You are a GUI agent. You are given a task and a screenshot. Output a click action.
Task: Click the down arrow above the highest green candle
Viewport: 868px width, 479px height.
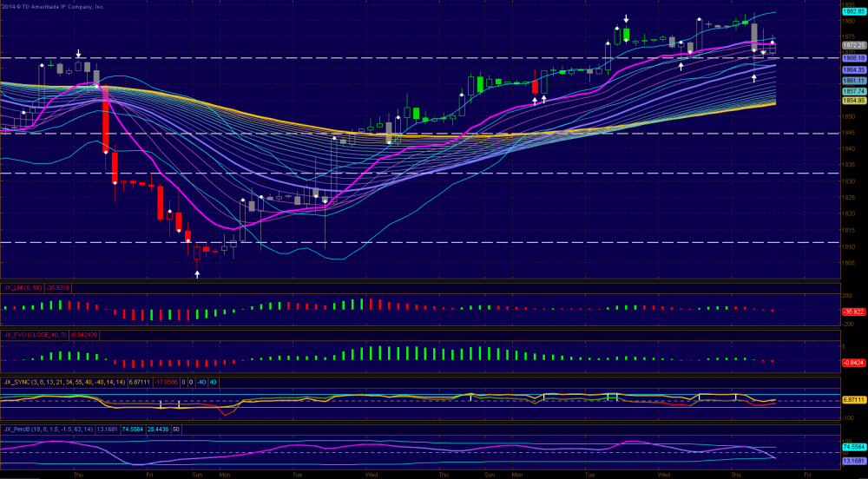(x=626, y=17)
